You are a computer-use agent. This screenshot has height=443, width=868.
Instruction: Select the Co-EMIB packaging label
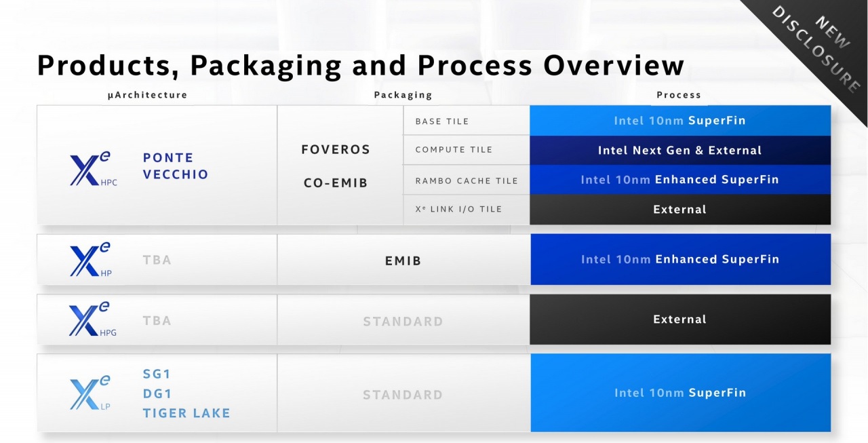[336, 182]
